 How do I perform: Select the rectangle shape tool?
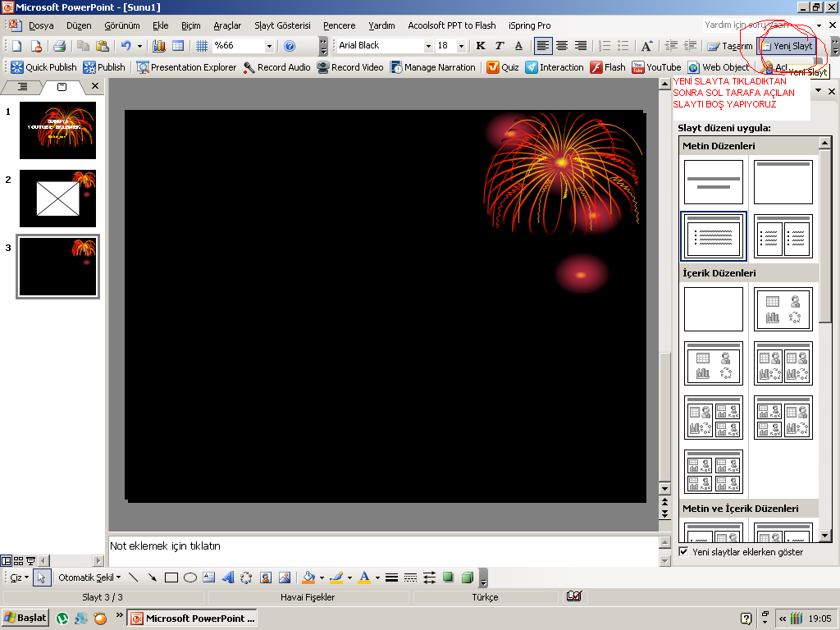(x=171, y=577)
